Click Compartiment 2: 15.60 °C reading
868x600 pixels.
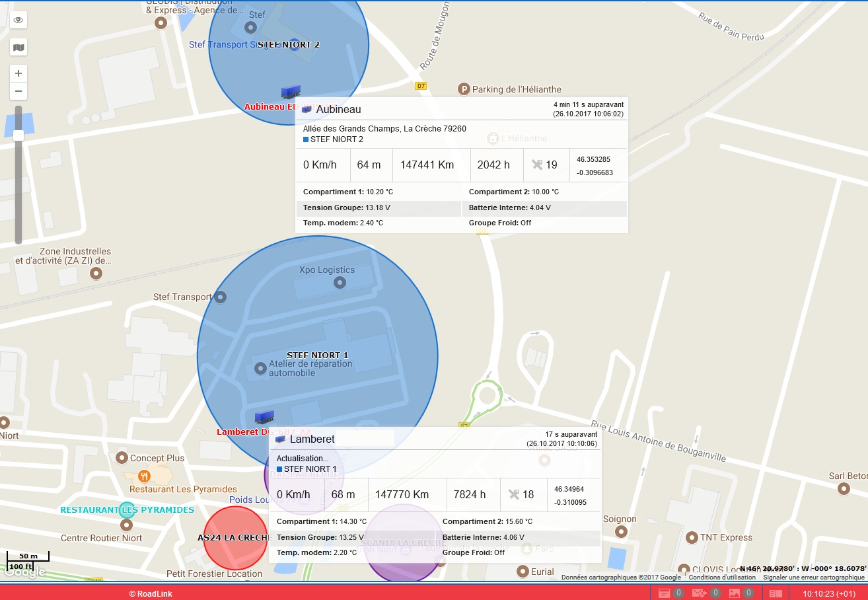488,522
